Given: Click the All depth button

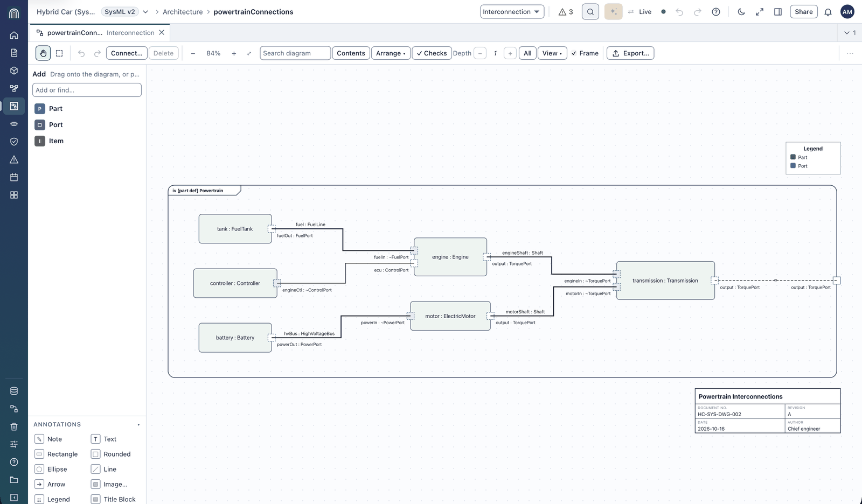Looking at the screenshot, I should point(527,53).
